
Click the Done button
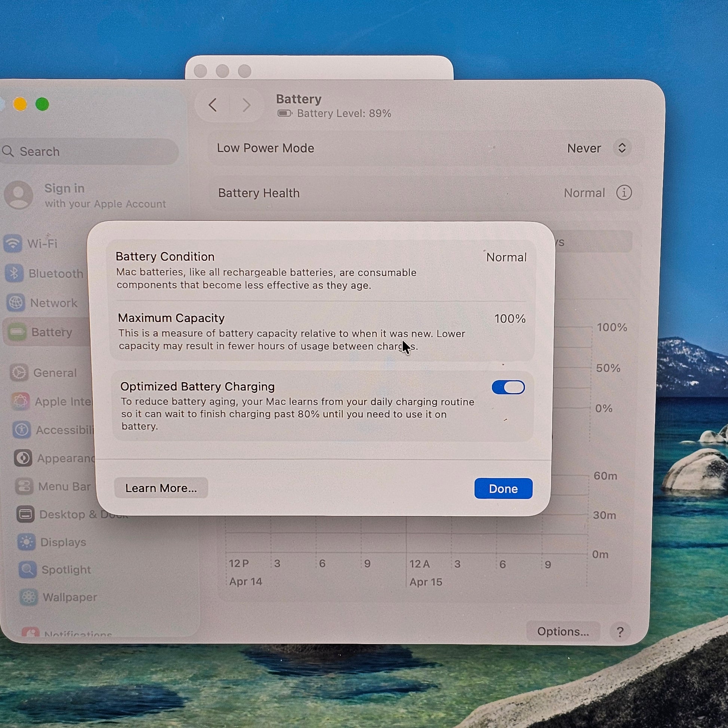coord(503,489)
